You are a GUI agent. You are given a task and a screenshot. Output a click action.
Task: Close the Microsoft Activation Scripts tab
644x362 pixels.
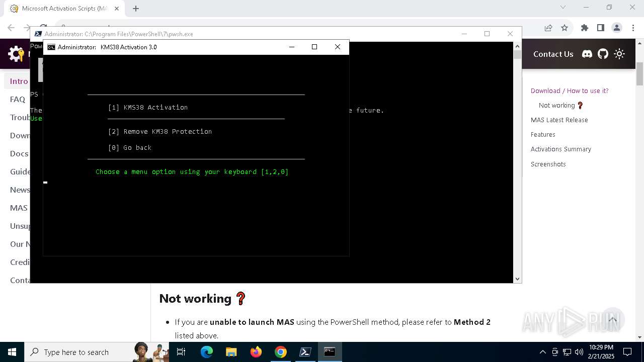click(x=117, y=9)
